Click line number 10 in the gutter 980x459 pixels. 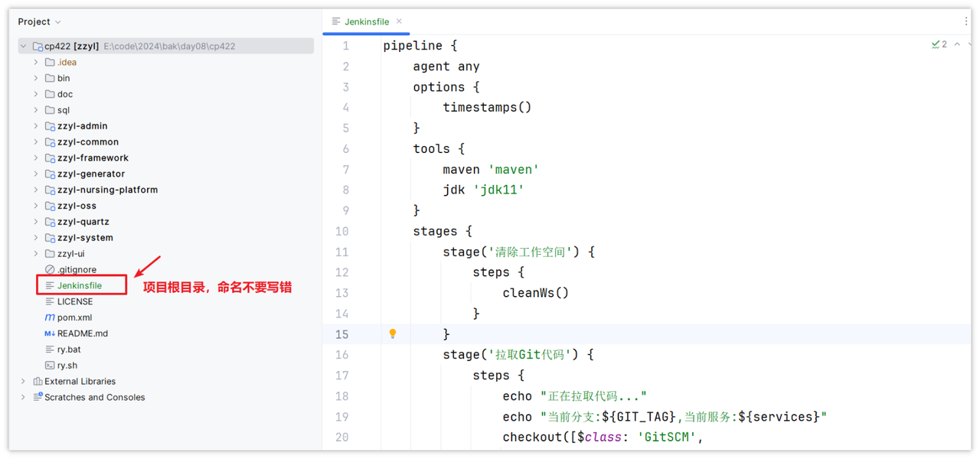[341, 232]
